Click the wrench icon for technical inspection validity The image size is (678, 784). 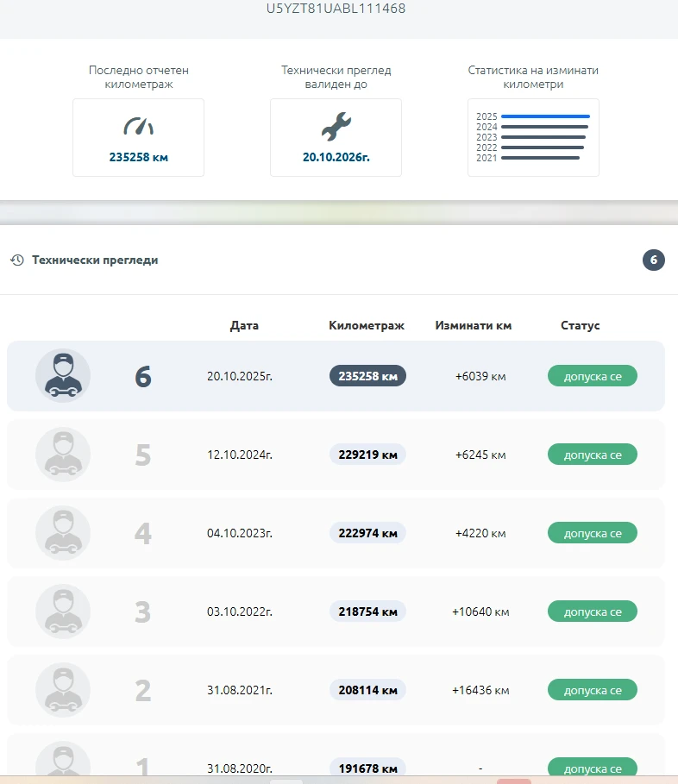click(x=336, y=128)
